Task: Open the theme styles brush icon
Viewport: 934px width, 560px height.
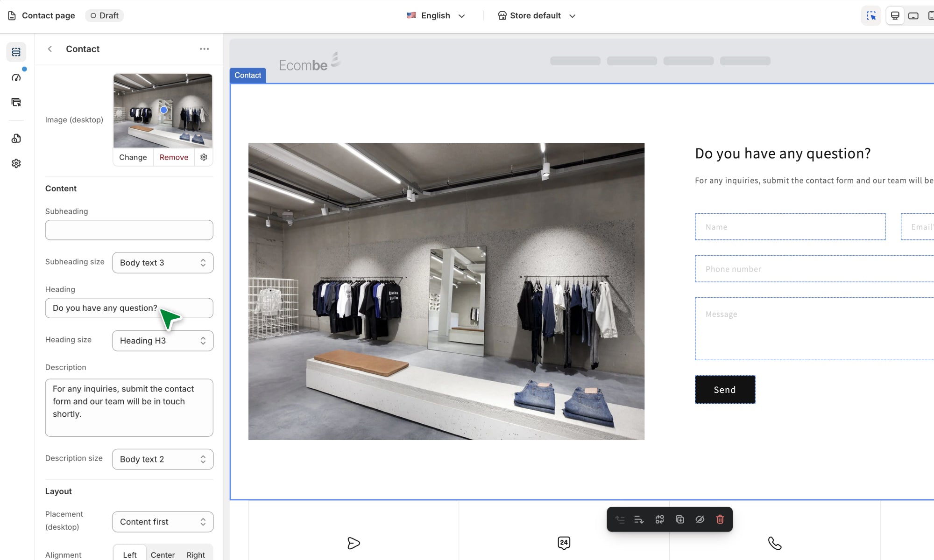Action: 16,77
